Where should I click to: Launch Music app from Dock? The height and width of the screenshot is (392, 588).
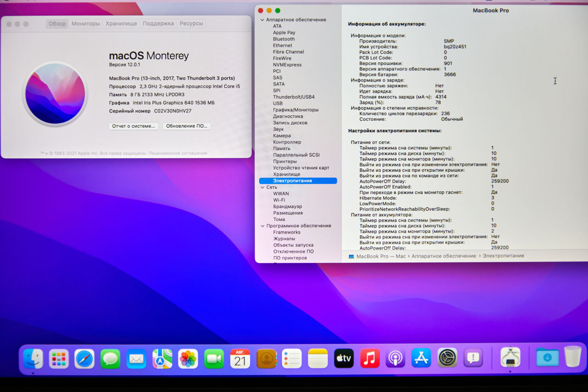point(370,358)
